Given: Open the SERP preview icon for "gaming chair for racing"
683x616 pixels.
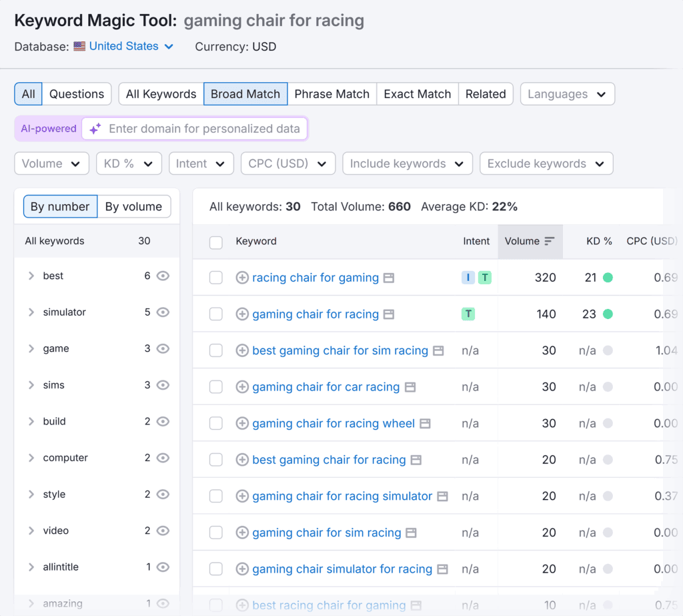Looking at the screenshot, I should [x=390, y=314].
